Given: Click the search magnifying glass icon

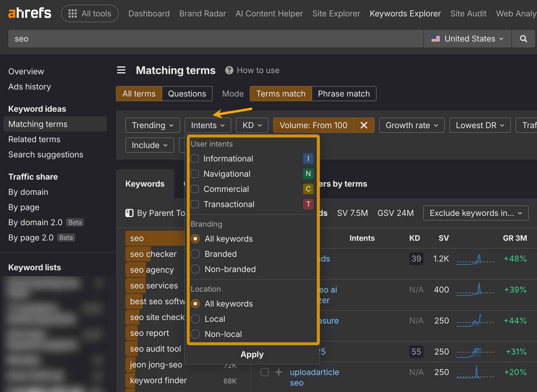Looking at the screenshot, I should pos(523,39).
